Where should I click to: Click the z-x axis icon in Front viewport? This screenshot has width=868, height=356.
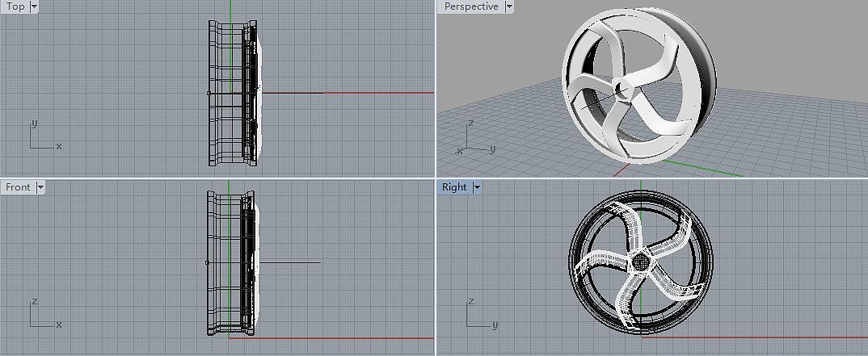point(42,316)
